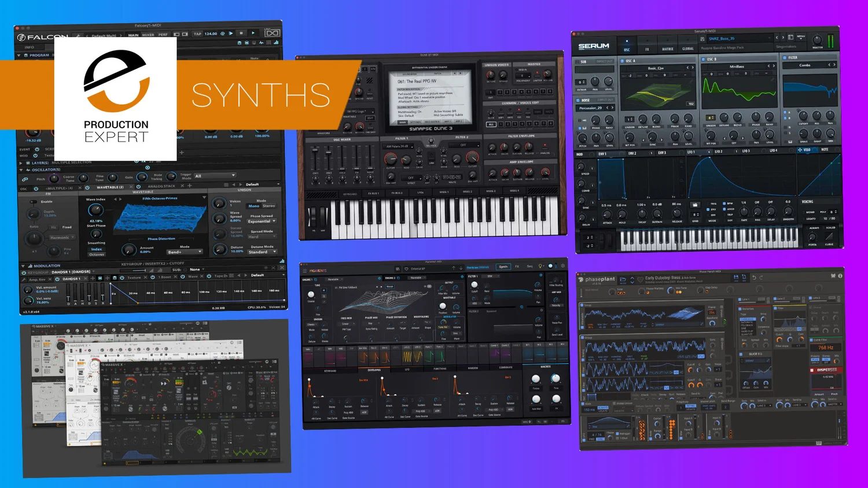Click the UVI logo icon in Falcon
The width and height of the screenshot is (868, 488).
click(272, 33)
